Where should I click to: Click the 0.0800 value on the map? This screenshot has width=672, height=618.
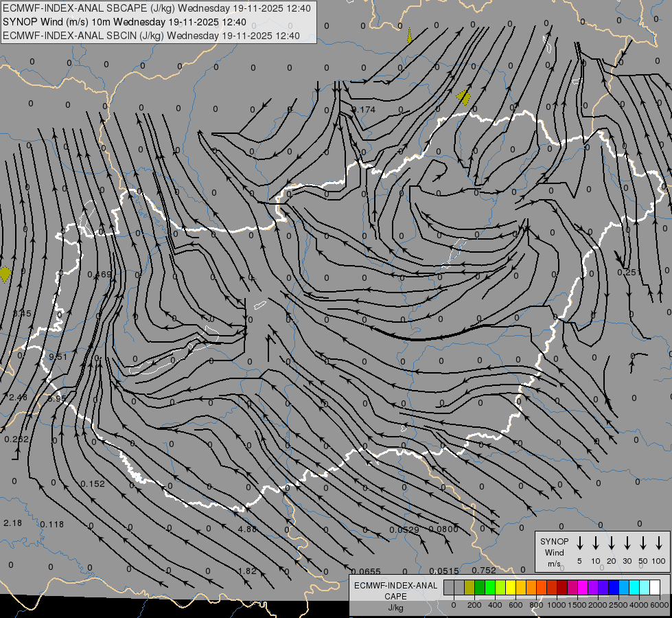point(443,529)
